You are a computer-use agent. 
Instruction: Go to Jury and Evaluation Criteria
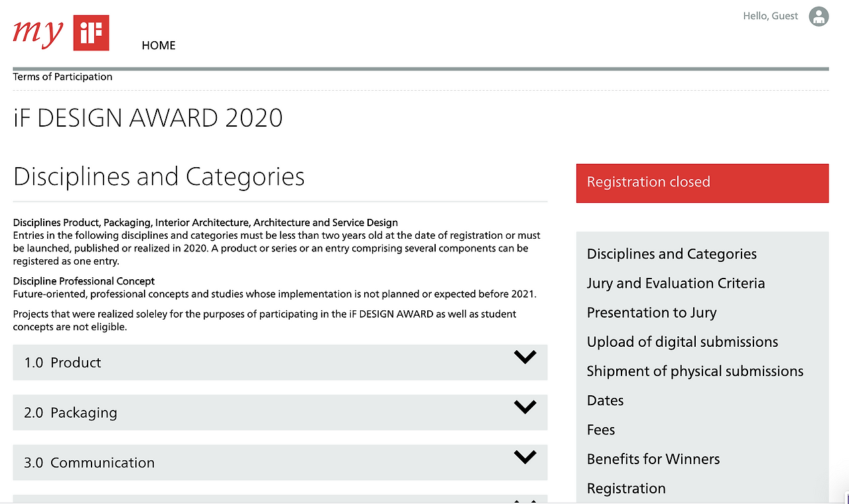coord(675,283)
